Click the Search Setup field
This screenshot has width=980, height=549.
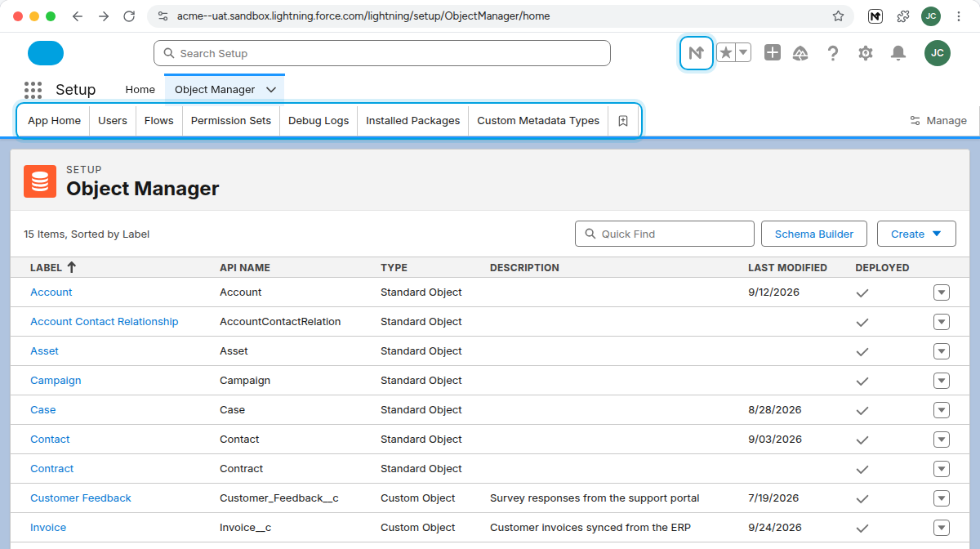382,53
